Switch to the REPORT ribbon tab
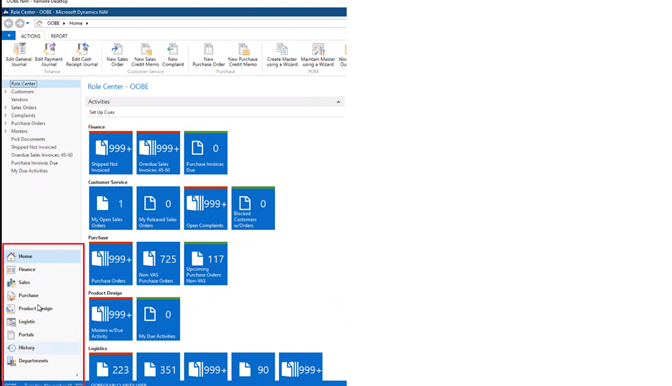Screen dimensions: 672x386 coord(59,36)
